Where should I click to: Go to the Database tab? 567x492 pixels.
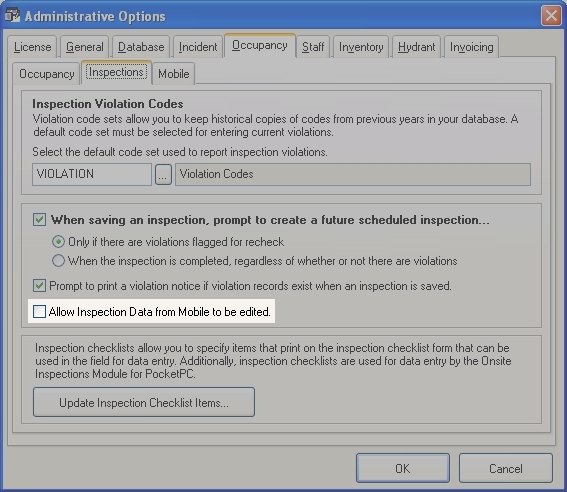coord(141,47)
